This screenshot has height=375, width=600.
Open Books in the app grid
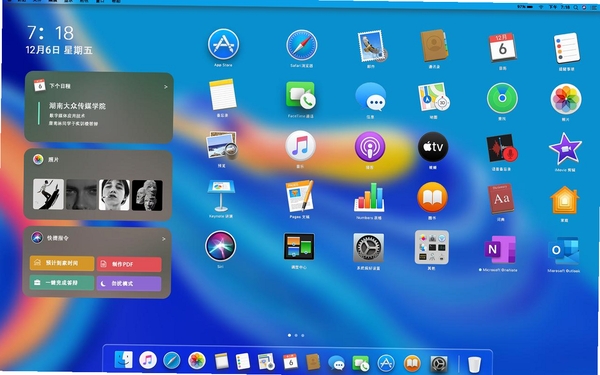coord(432,197)
